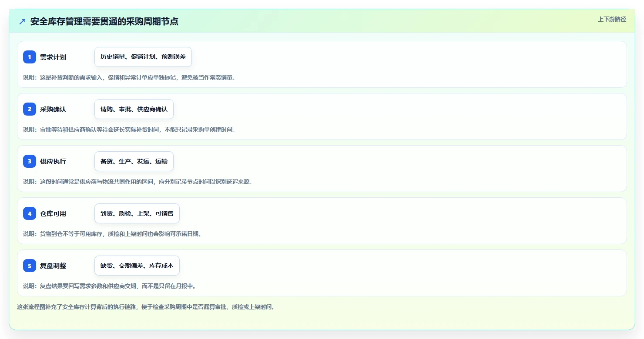Select the 到货、质检、上架、可销售 chip

coord(137,213)
